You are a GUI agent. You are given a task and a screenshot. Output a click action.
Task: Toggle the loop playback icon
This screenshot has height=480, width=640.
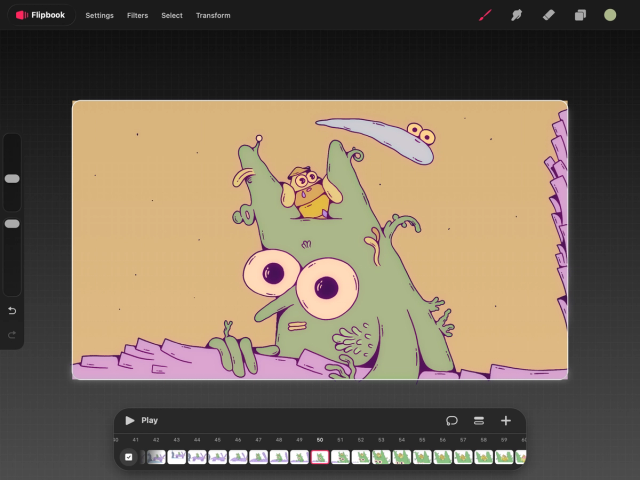(x=451, y=420)
